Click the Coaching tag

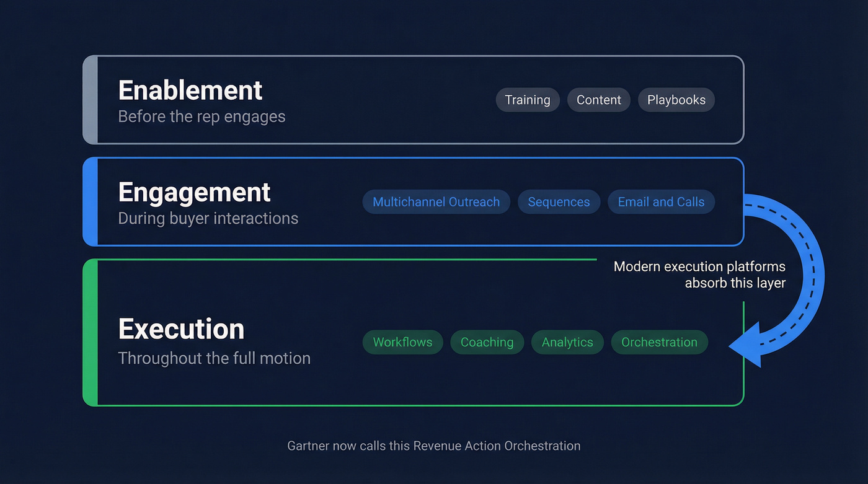[x=487, y=341]
